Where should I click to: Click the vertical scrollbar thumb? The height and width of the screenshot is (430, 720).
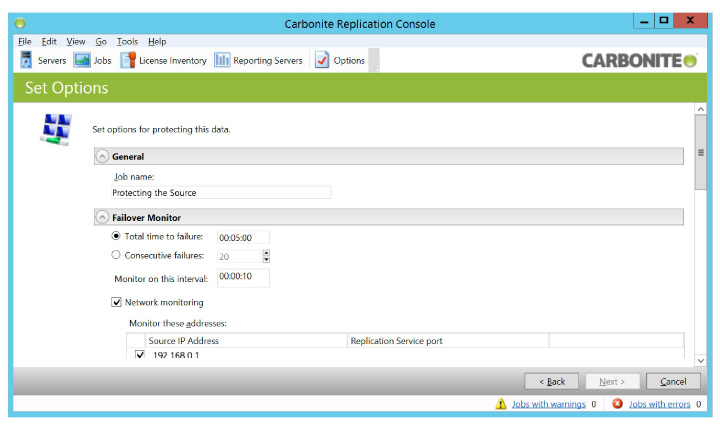700,153
